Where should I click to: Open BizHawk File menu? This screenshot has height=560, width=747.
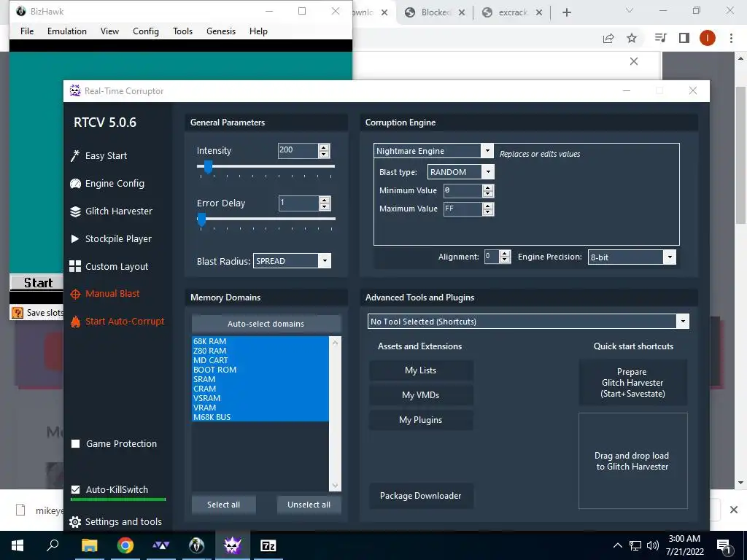(27, 31)
